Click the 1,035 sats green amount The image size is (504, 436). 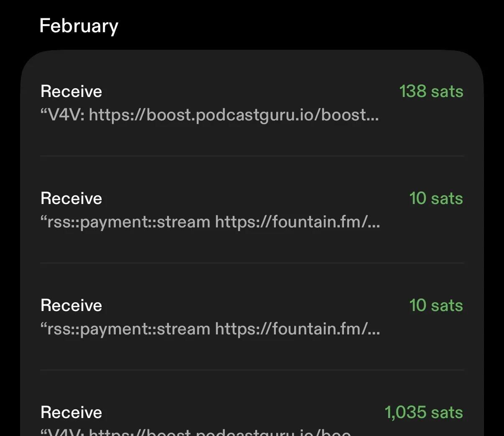424,413
